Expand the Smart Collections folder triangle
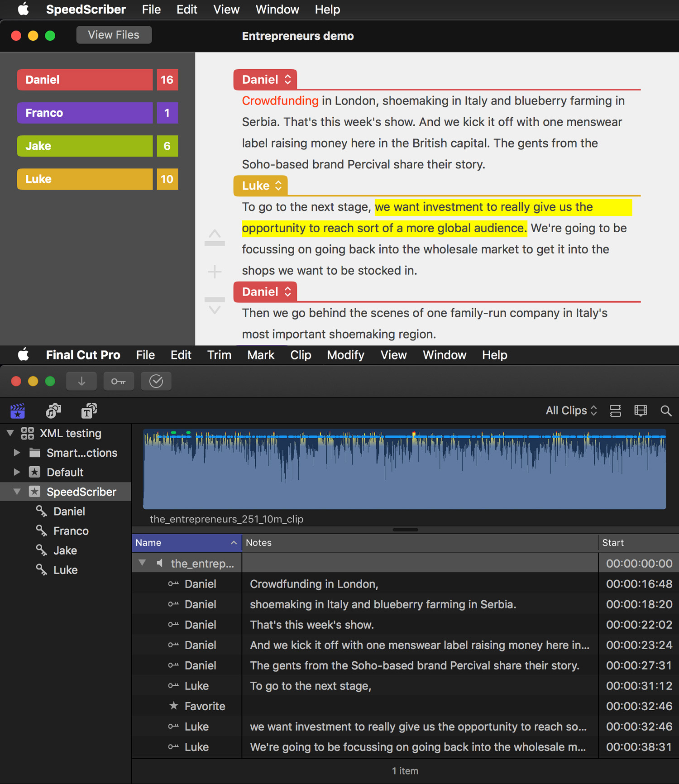The width and height of the screenshot is (679, 784). (x=17, y=453)
